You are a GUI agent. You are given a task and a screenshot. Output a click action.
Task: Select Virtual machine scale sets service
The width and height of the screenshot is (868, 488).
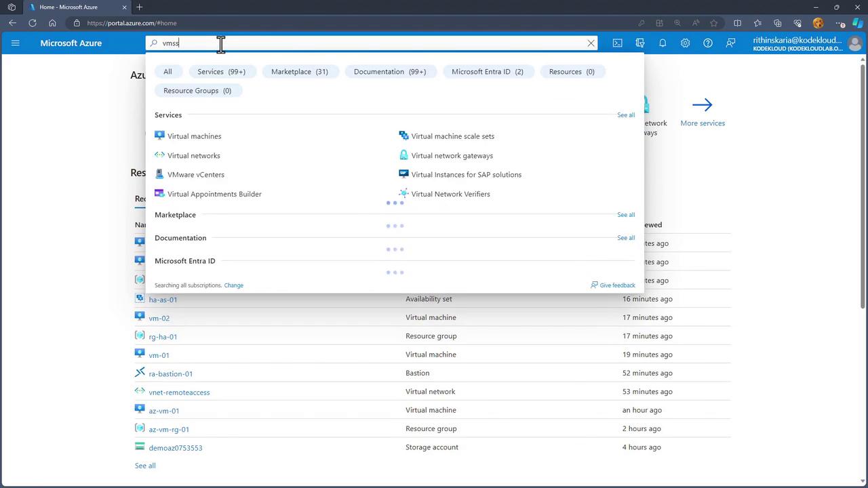click(452, 136)
